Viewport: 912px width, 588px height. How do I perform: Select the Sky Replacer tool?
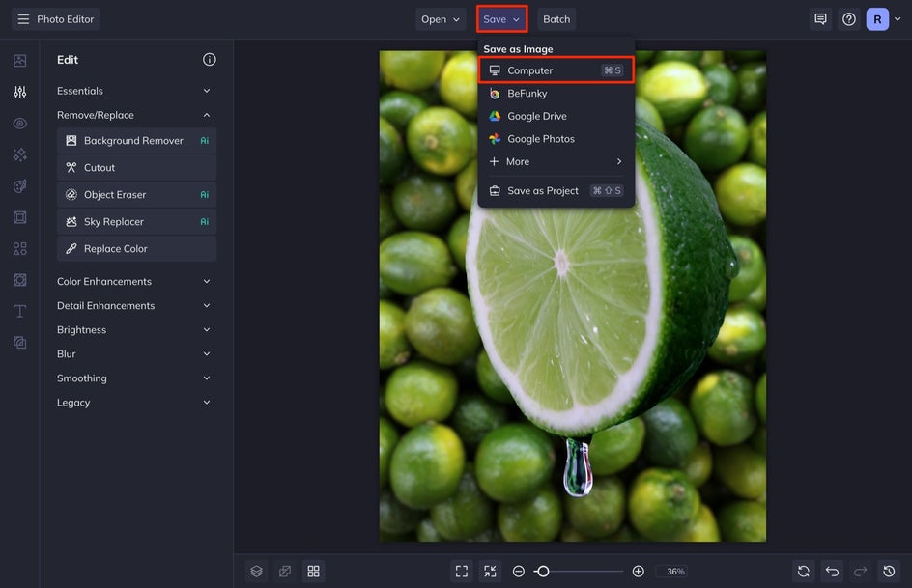click(x=136, y=221)
